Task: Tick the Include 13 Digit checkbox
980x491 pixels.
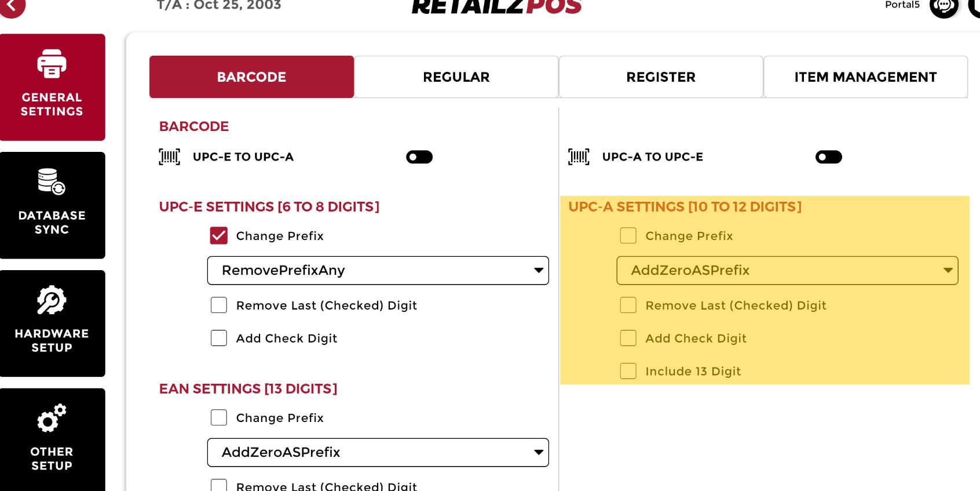Action: pyautogui.click(x=628, y=371)
